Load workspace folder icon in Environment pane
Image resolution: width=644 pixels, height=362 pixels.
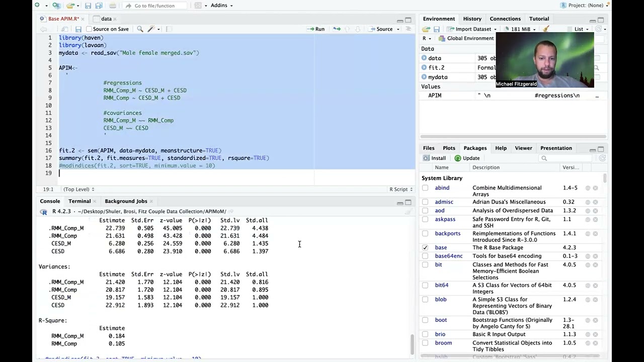pyautogui.click(x=426, y=29)
